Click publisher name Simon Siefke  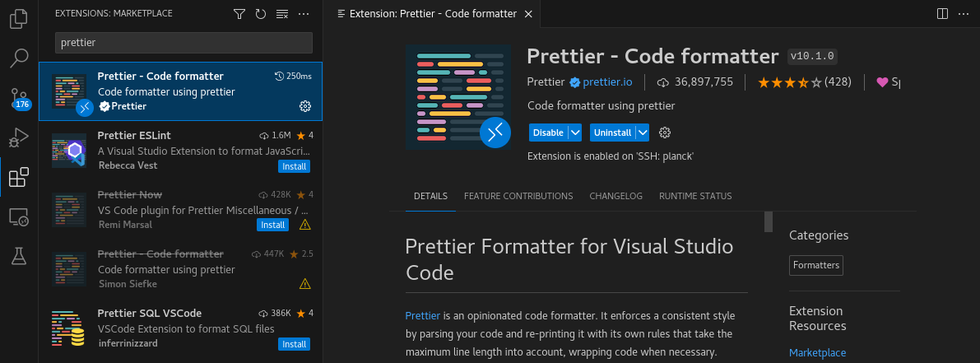tap(128, 284)
